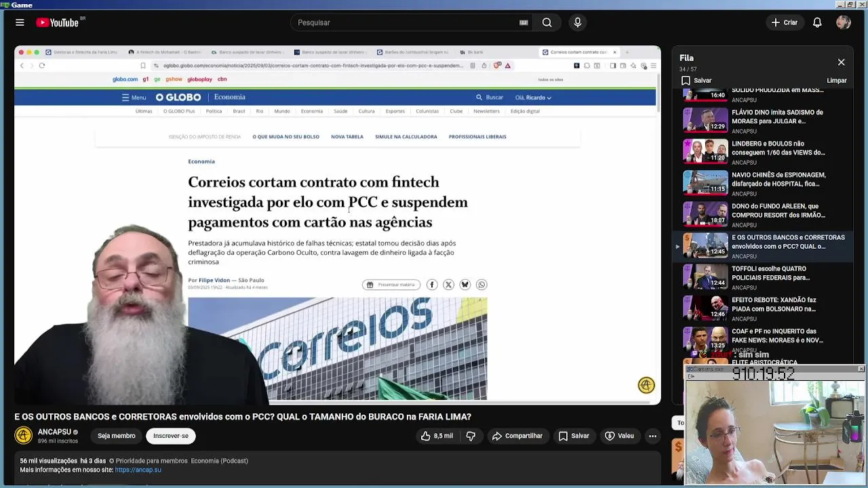Like the video with thumbs up
The width and height of the screenshot is (868, 488).
coord(437,436)
